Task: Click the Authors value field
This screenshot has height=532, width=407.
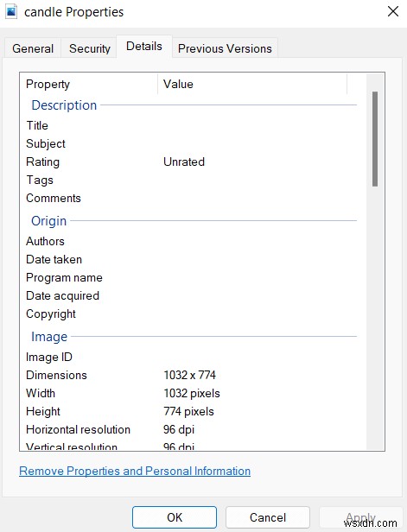Action: click(255, 241)
